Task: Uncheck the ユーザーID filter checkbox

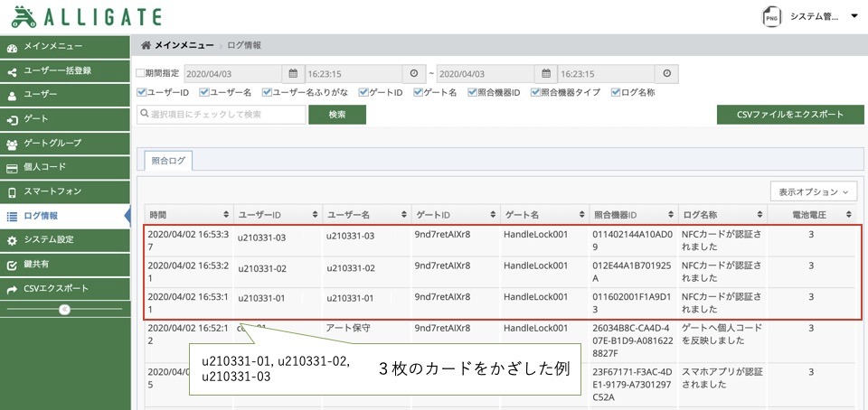Action: (x=141, y=92)
